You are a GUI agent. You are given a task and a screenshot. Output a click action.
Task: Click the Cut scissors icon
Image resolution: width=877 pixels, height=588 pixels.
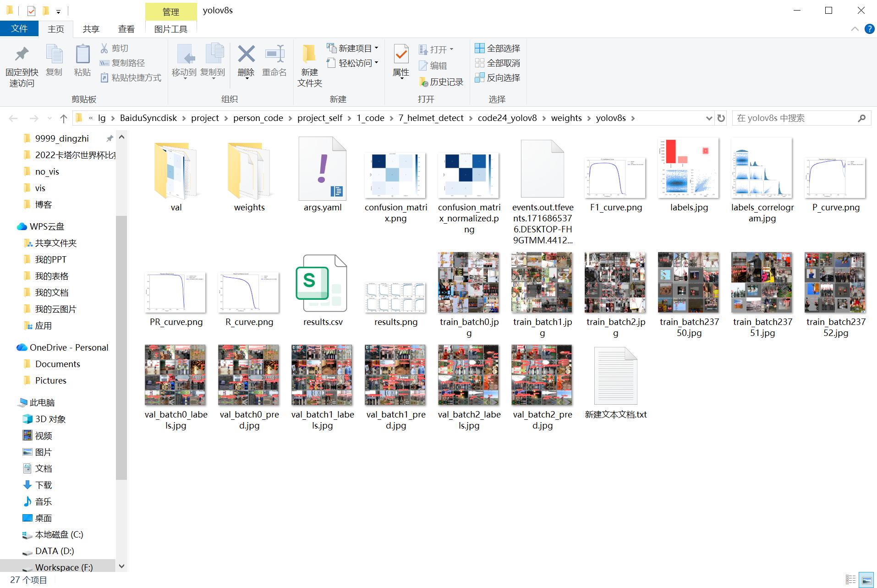coord(104,48)
